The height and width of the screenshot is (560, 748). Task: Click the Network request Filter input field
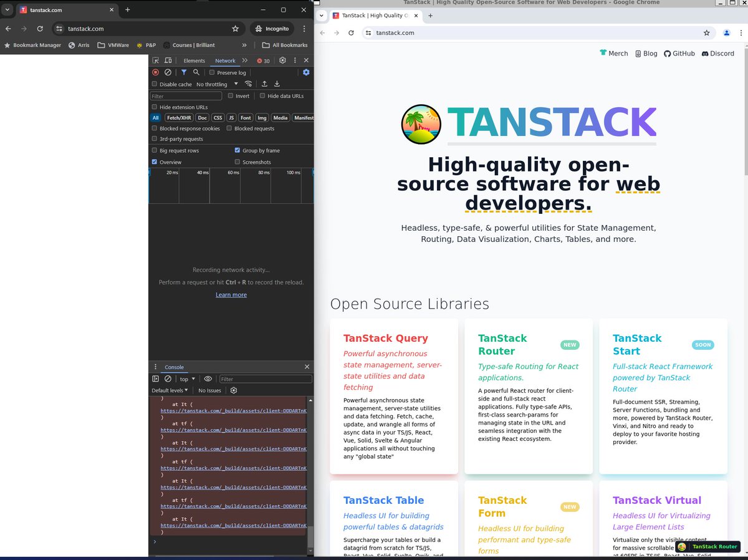click(x=186, y=96)
